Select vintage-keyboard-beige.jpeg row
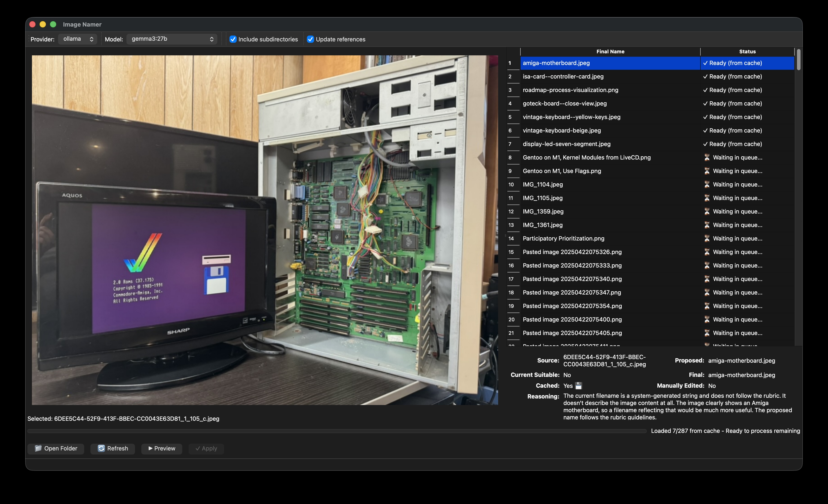Image resolution: width=828 pixels, height=504 pixels. pos(650,130)
